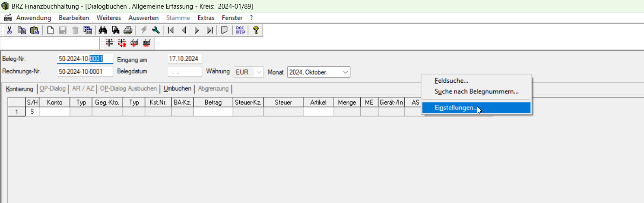This screenshot has height=203, width=644.
Task: Switch to the Kontierung tab
Action: click(x=19, y=88)
